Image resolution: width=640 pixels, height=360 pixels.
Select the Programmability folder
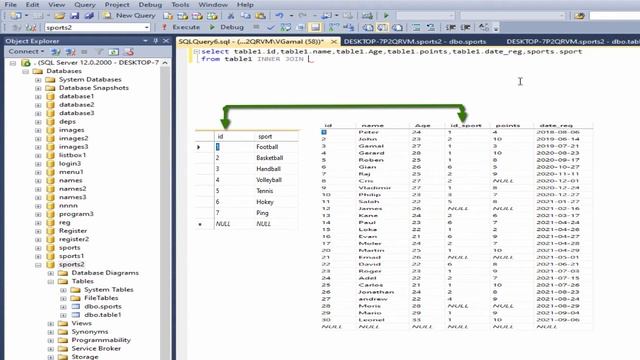101,340
